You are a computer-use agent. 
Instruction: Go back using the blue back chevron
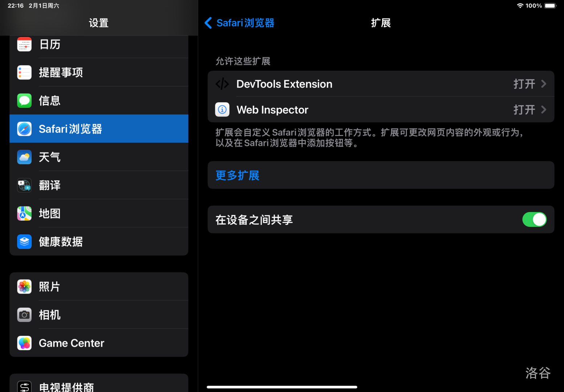208,23
